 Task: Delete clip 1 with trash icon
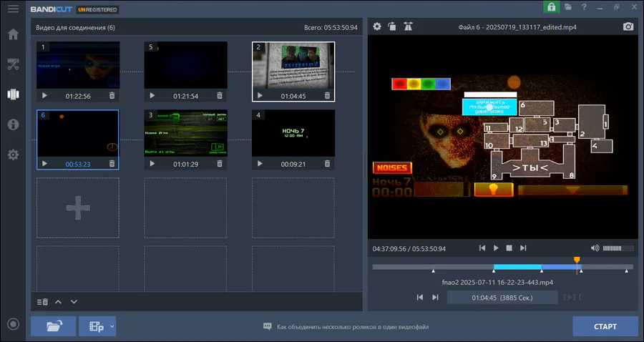[x=112, y=96]
